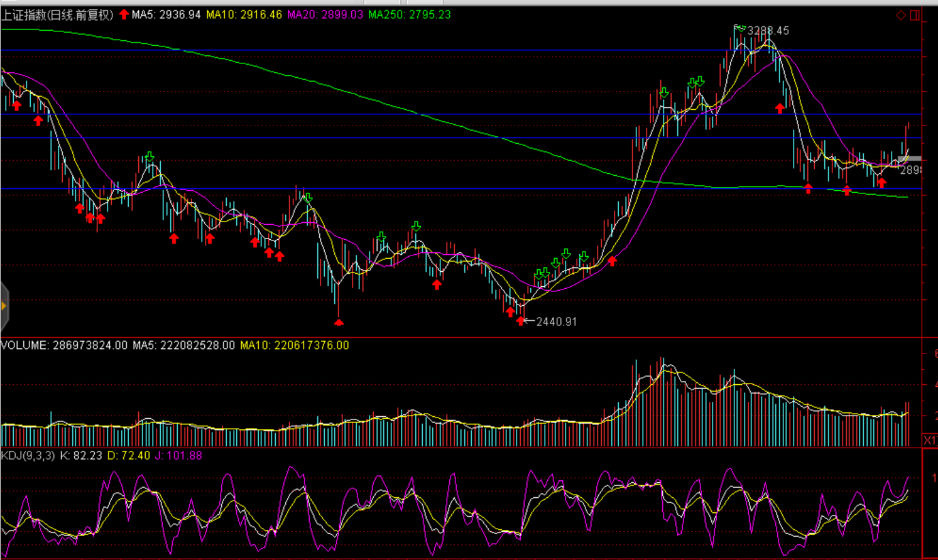Click the 上证指数(日线.前复权) chart title

tap(57, 15)
